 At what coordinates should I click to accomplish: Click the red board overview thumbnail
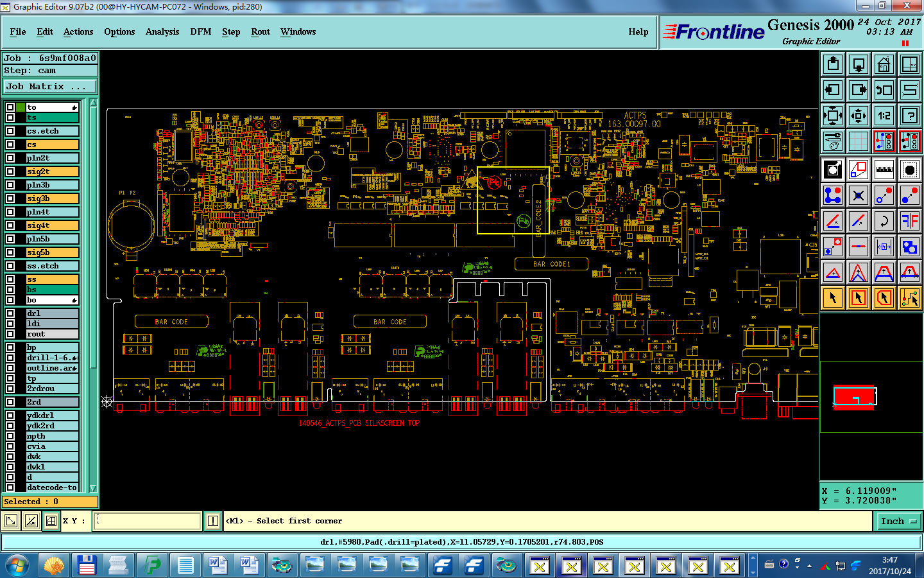point(854,398)
